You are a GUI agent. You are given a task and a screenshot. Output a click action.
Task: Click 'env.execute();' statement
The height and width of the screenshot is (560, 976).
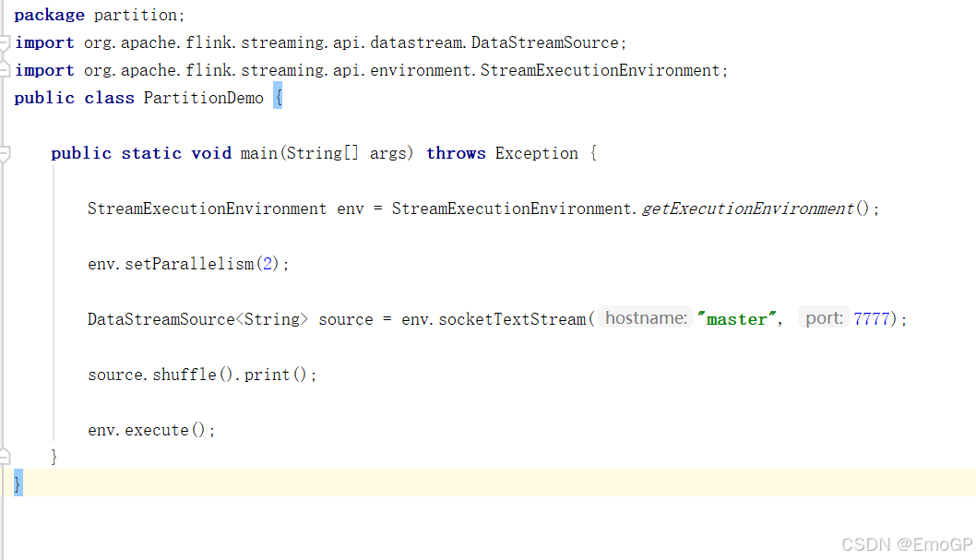tap(151, 430)
